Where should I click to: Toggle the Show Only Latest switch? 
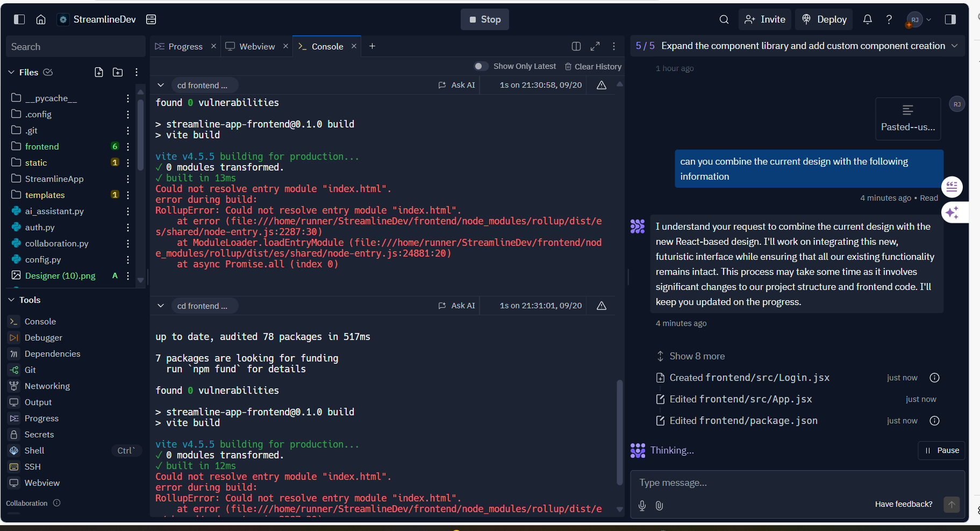[481, 66]
